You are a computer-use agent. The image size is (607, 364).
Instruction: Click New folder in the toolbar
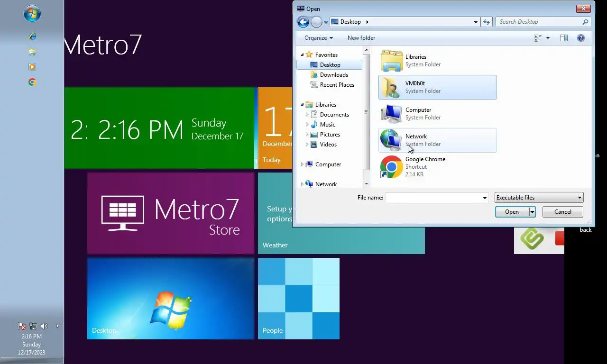click(x=361, y=38)
